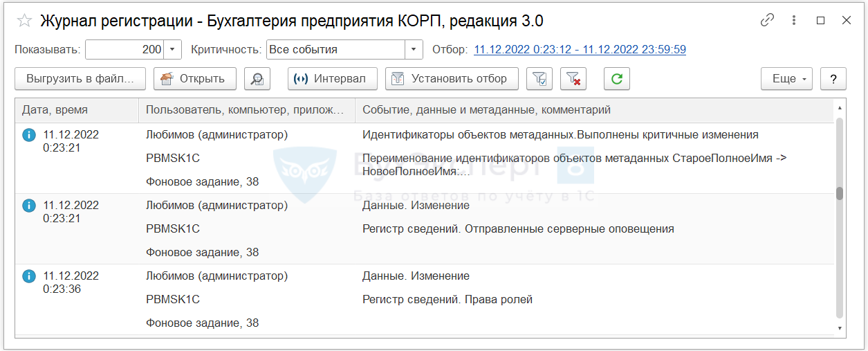The image size is (868, 351).
Task: Select the Выполнены критичные изменения event text
Action: pos(560,135)
